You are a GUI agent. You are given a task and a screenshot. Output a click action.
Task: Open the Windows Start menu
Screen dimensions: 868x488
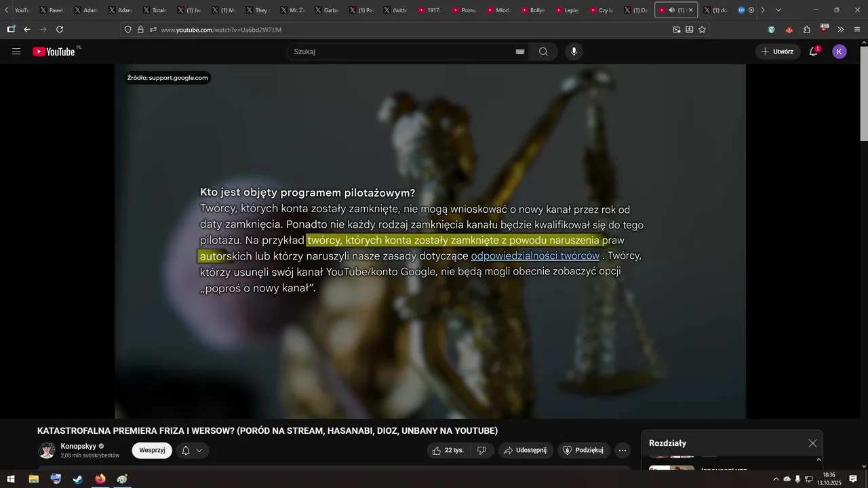[x=11, y=479]
